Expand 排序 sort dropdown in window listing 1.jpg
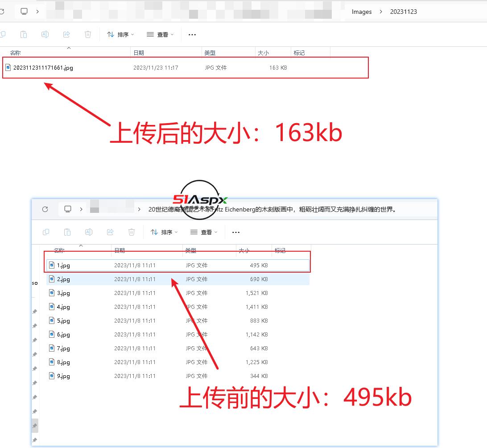 [x=164, y=232]
